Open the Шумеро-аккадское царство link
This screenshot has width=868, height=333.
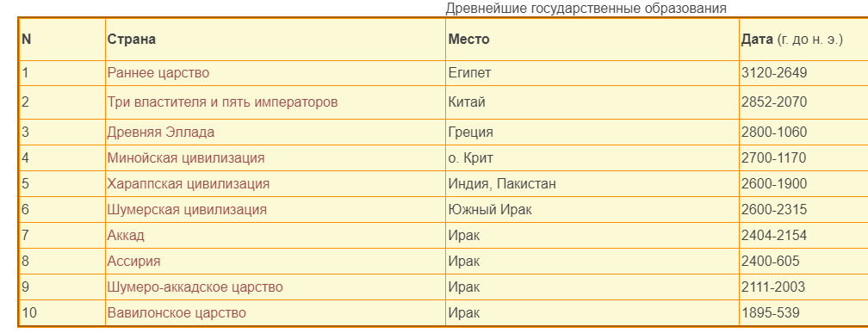pyautogui.click(x=195, y=287)
